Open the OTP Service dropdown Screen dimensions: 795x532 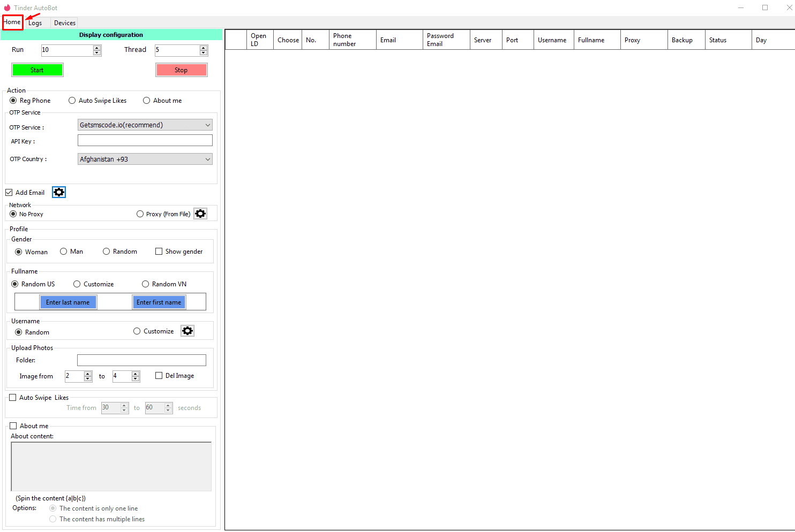click(x=145, y=125)
